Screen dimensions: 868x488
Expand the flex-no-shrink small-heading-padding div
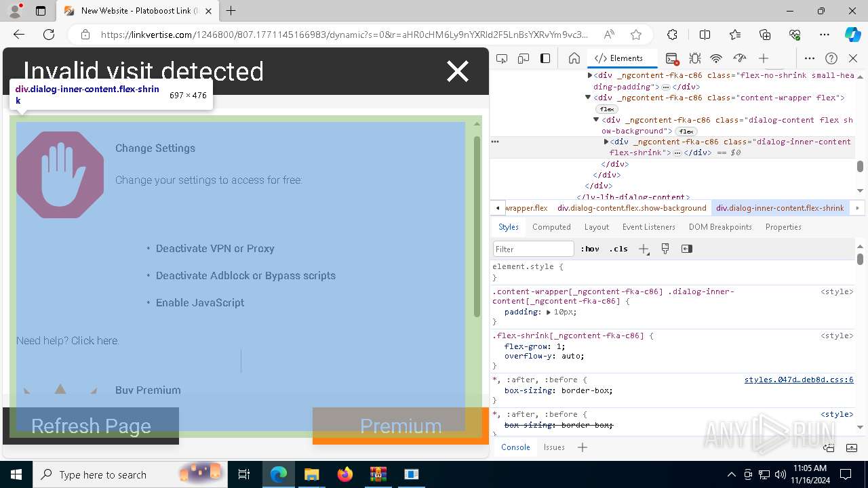coord(590,76)
